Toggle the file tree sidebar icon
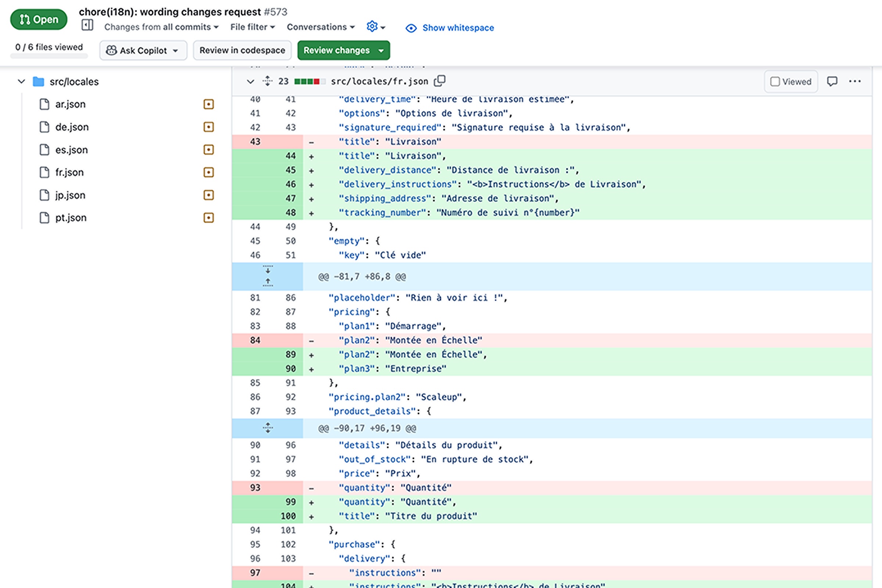The width and height of the screenshot is (882, 588). coord(87,25)
